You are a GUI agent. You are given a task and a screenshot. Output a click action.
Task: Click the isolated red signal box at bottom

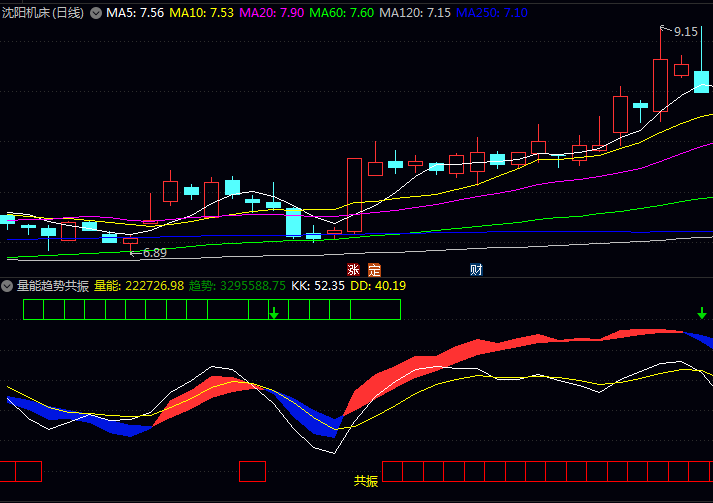click(252, 471)
